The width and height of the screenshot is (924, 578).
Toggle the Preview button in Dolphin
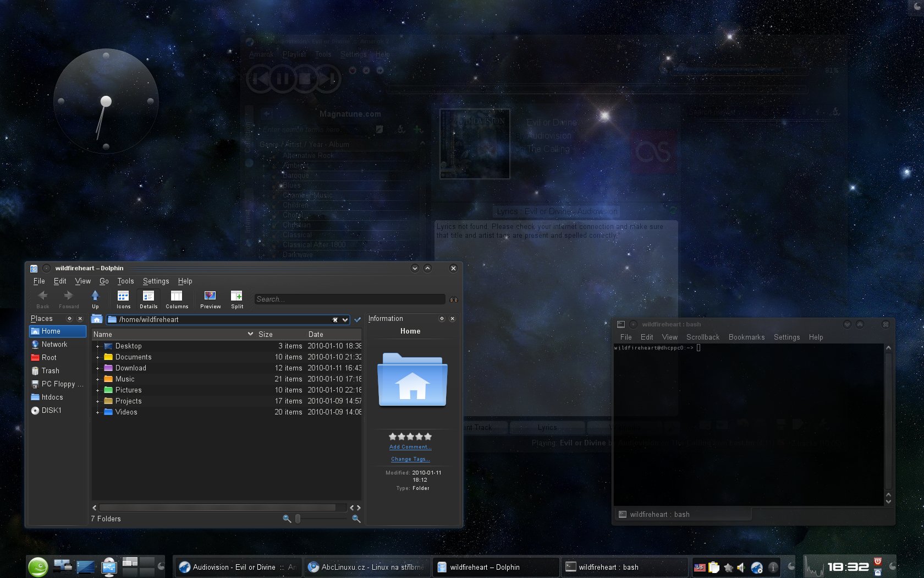pyautogui.click(x=210, y=299)
